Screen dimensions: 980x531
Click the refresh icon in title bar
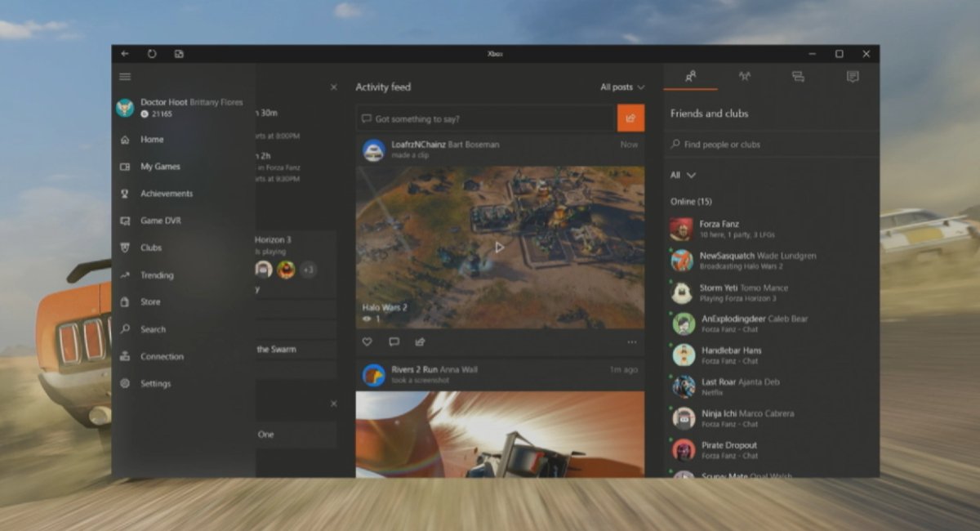152,54
